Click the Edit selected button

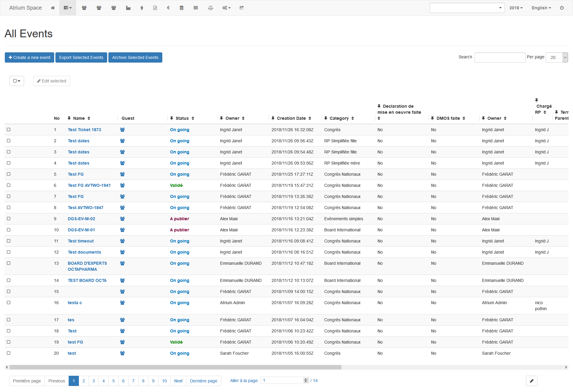coord(51,81)
